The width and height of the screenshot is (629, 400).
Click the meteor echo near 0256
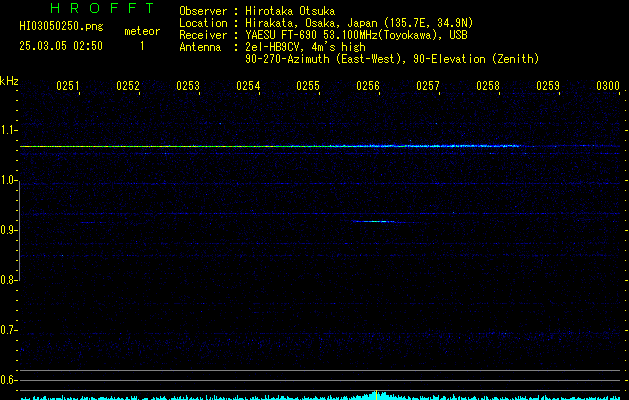click(x=376, y=221)
